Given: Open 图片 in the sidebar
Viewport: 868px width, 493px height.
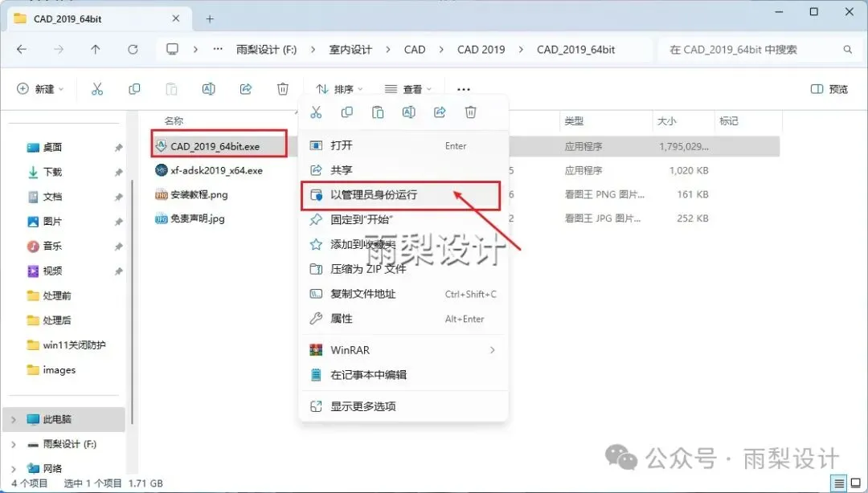Looking at the screenshot, I should pos(52,222).
